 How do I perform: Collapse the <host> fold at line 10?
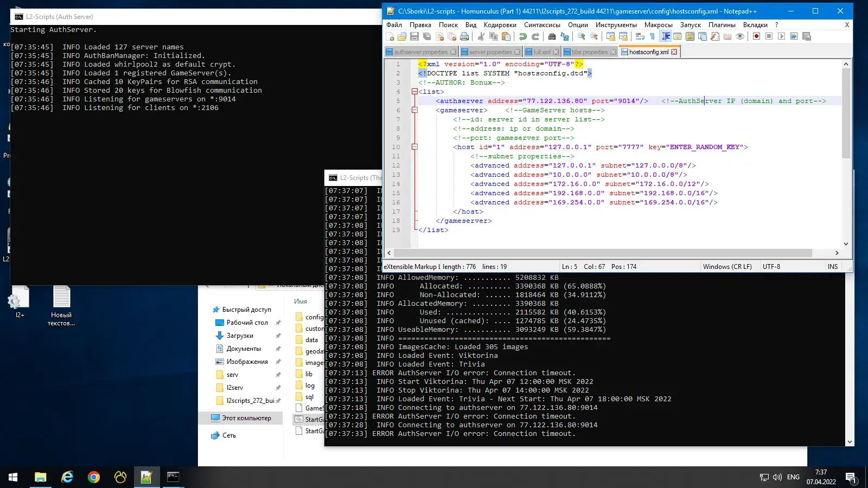pyautogui.click(x=414, y=147)
